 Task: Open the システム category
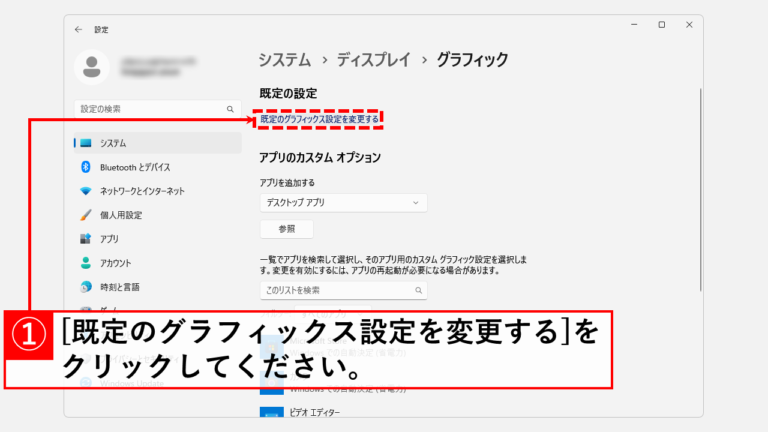pos(158,143)
